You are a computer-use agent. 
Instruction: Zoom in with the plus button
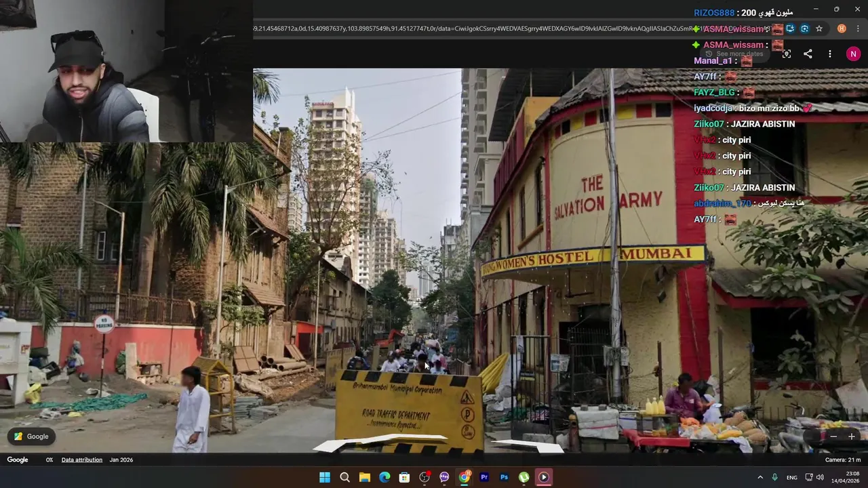point(851,436)
